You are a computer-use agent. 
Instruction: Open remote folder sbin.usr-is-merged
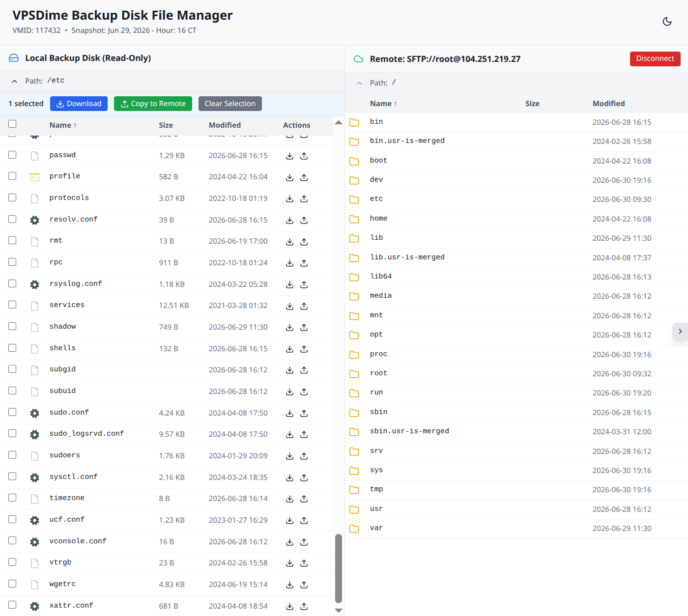click(x=409, y=431)
